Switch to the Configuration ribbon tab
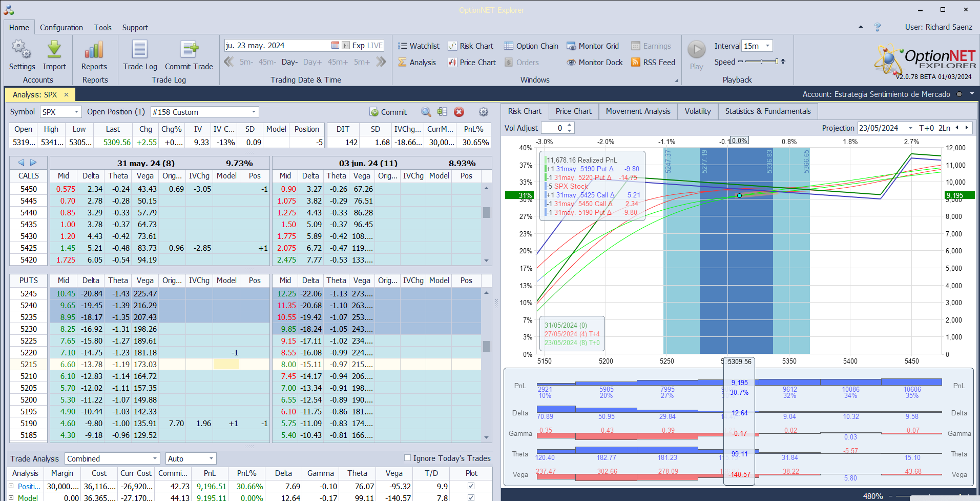The height and width of the screenshot is (501, 980). click(61, 28)
